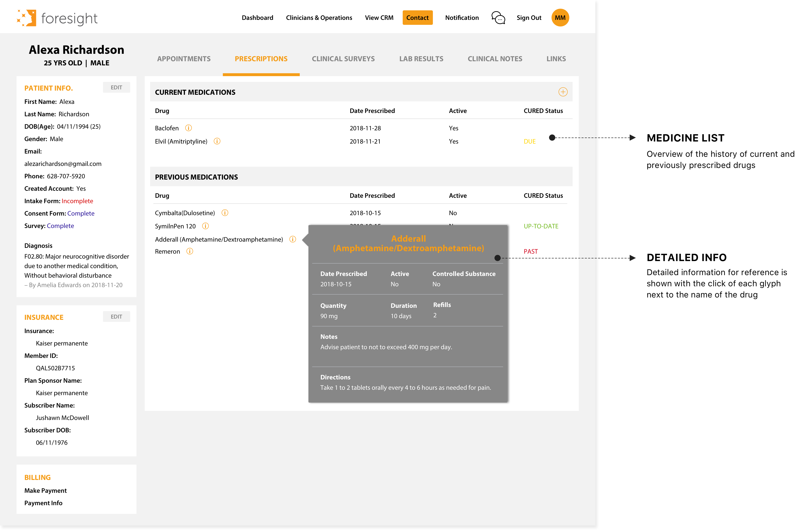812x530 pixels.
Task: View detailed info for Remeron
Action: pyautogui.click(x=190, y=251)
